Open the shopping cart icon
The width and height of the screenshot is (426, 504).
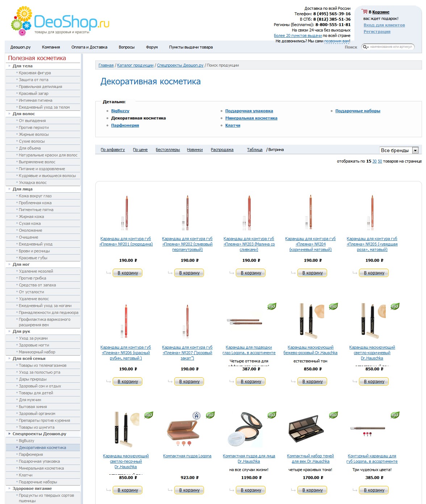365,12
